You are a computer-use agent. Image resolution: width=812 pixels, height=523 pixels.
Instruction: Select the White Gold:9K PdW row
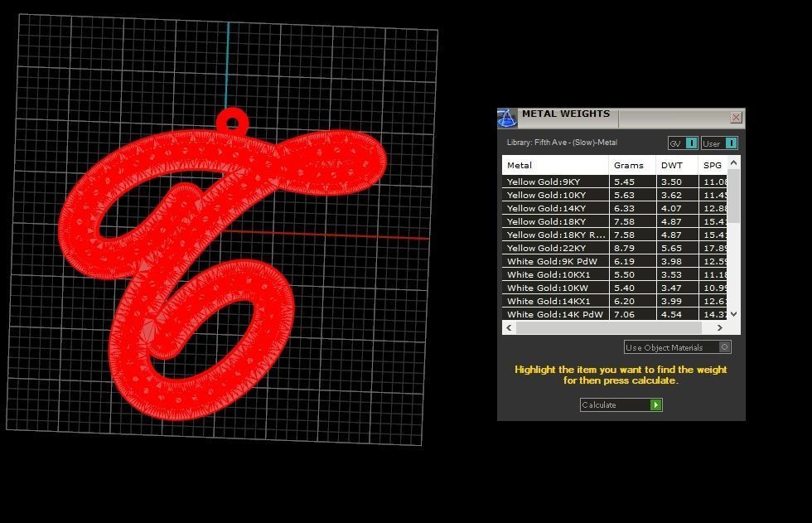(615, 262)
